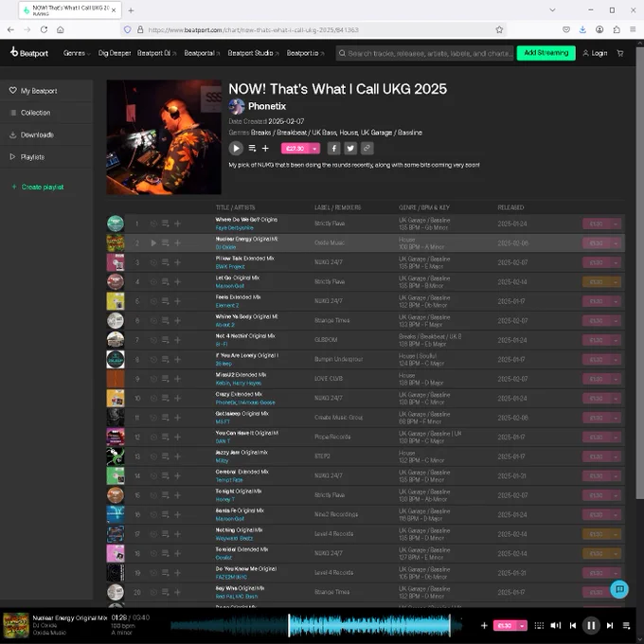644x644 pixels.
Task: Click the page vertical scrollbar
Action: 639,273
